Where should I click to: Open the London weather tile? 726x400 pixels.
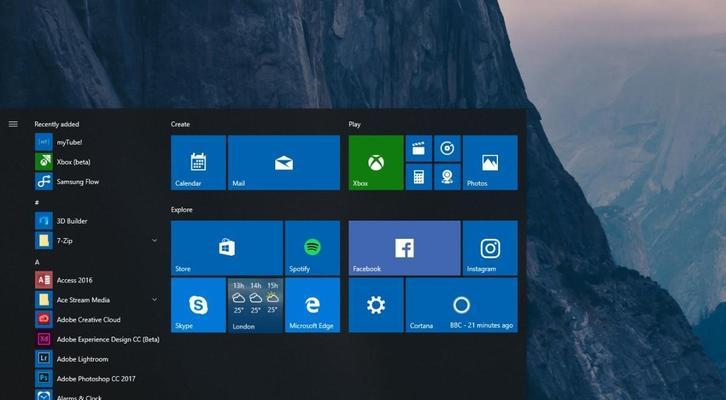[256, 305]
